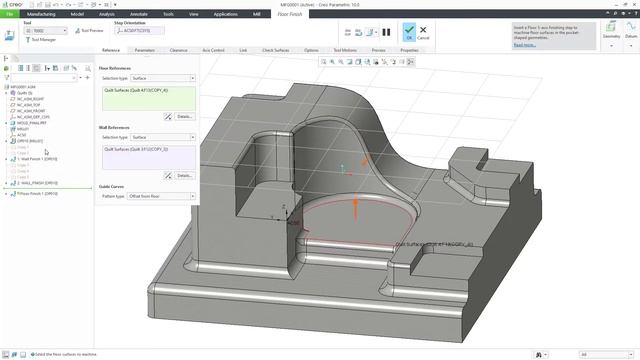Open the Properties panel tab
The image size is (640, 360).
[409, 50]
